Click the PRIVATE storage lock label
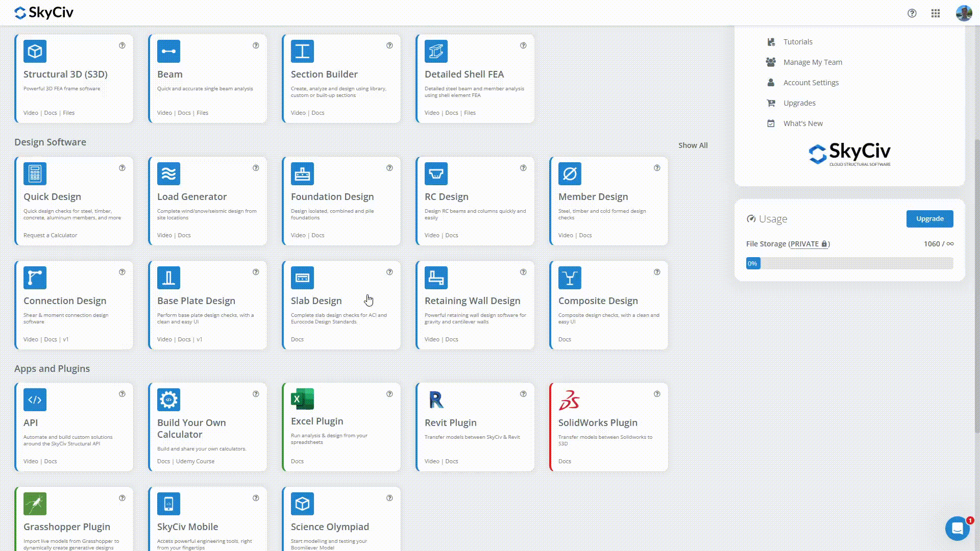980x551 pixels. point(808,244)
